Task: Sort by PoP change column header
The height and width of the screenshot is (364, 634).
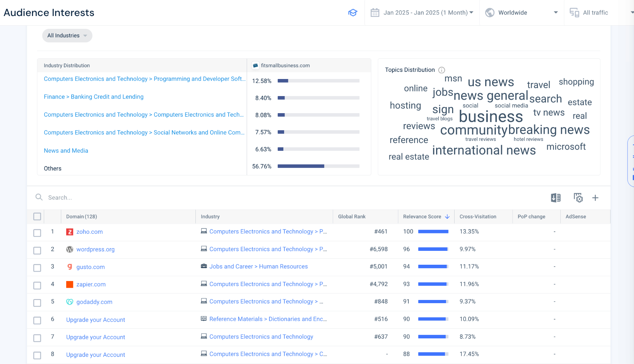Action: coord(531,217)
